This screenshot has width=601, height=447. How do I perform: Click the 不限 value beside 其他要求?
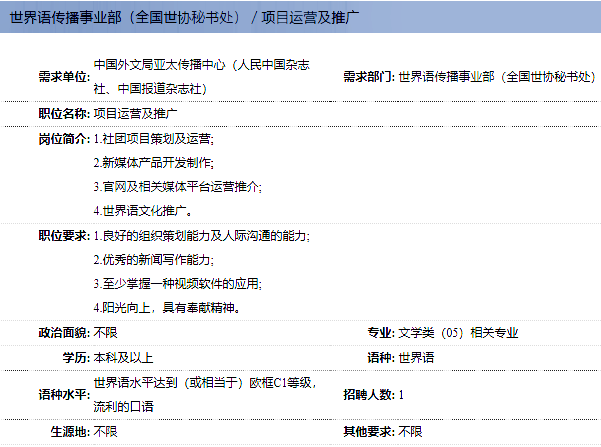(410, 432)
